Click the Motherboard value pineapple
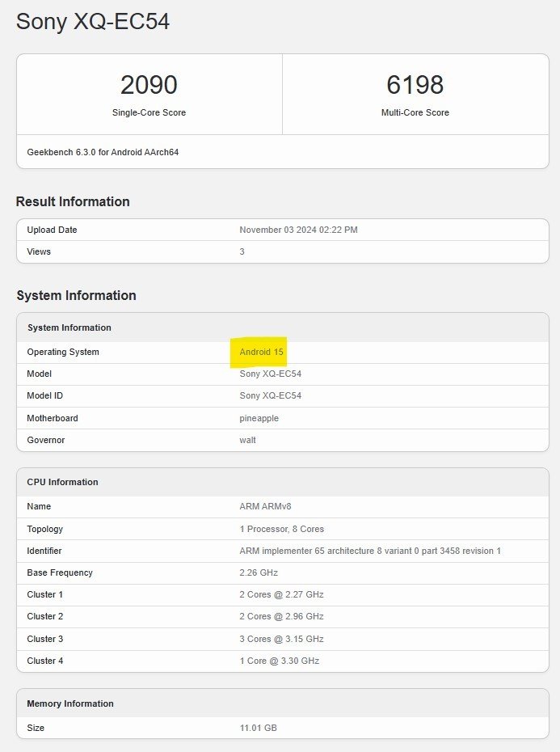This screenshot has height=752, width=560. point(260,418)
